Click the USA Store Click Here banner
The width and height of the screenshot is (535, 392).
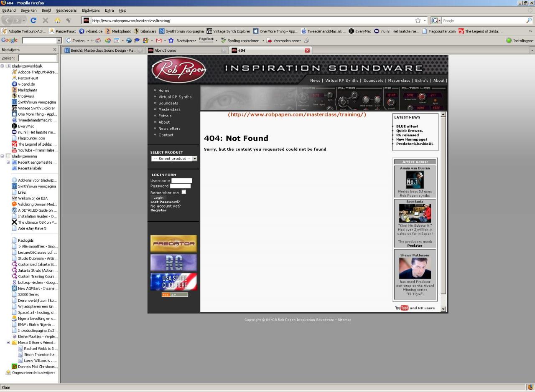click(x=174, y=282)
